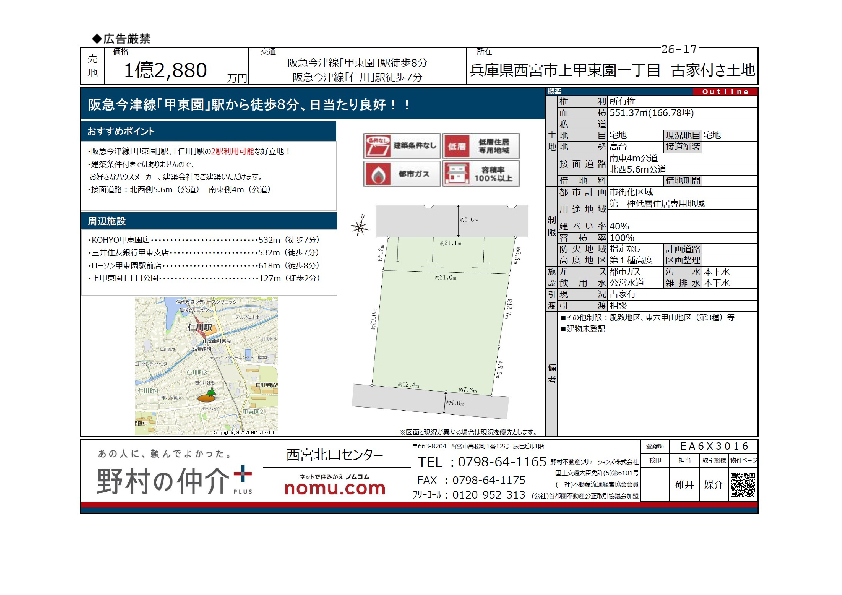Click the address 兵庫県西宮市上甲東園一丁目
Screen dimensions: 842x595
coord(565,71)
